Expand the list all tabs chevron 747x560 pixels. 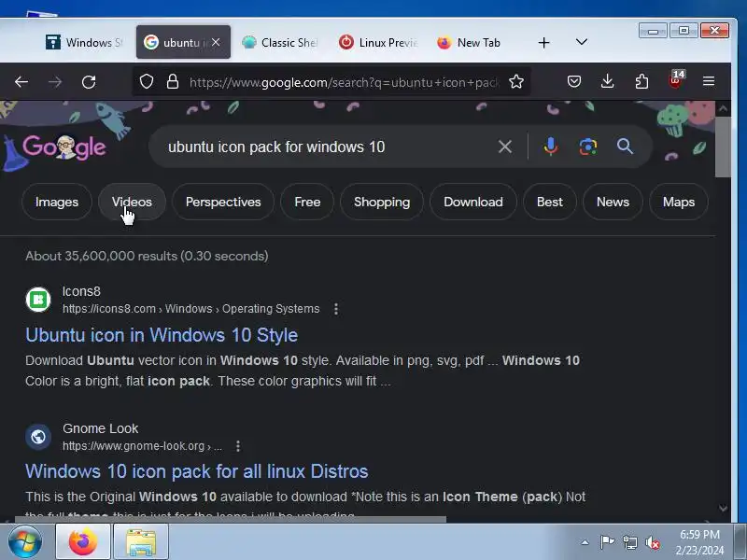[x=581, y=42]
